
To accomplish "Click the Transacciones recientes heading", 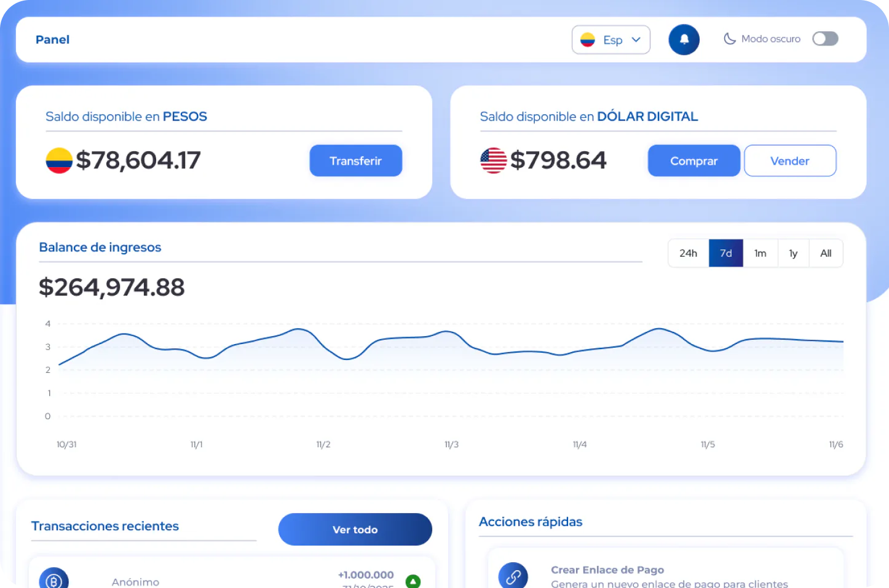I will (x=105, y=526).
